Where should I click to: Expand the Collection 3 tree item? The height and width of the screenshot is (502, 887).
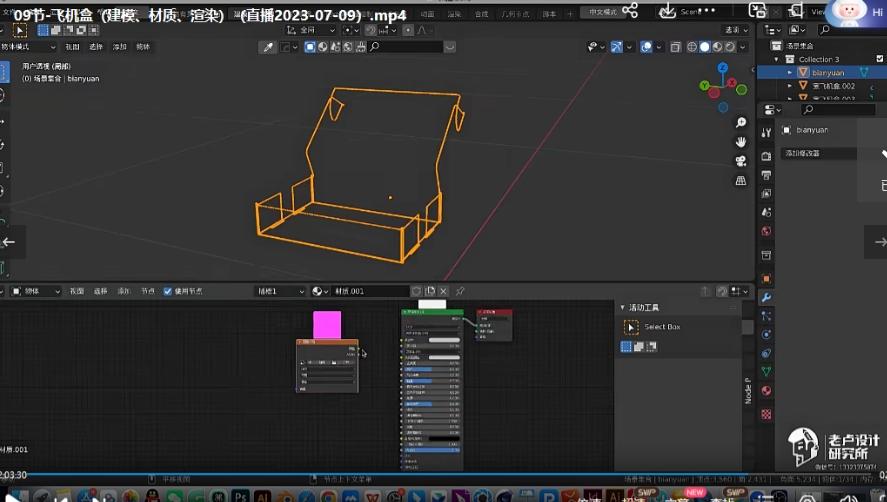click(779, 59)
